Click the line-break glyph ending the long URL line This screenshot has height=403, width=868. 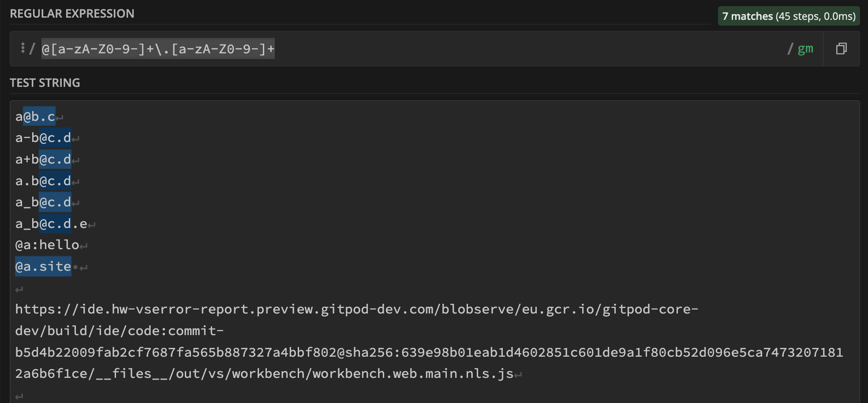coord(518,374)
